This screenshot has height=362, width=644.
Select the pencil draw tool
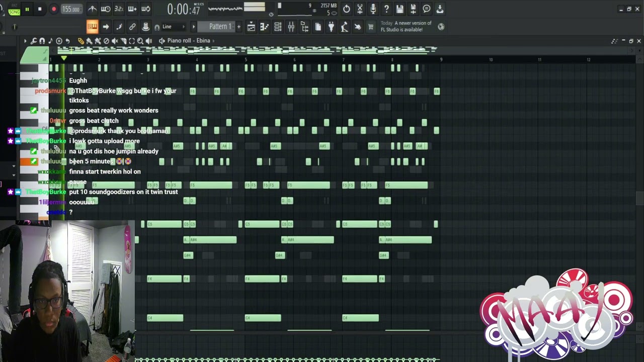pos(81,41)
